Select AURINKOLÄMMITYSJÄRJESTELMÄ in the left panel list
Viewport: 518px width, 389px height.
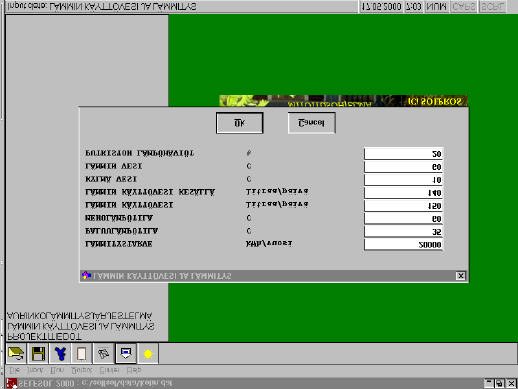(x=80, y=316)
